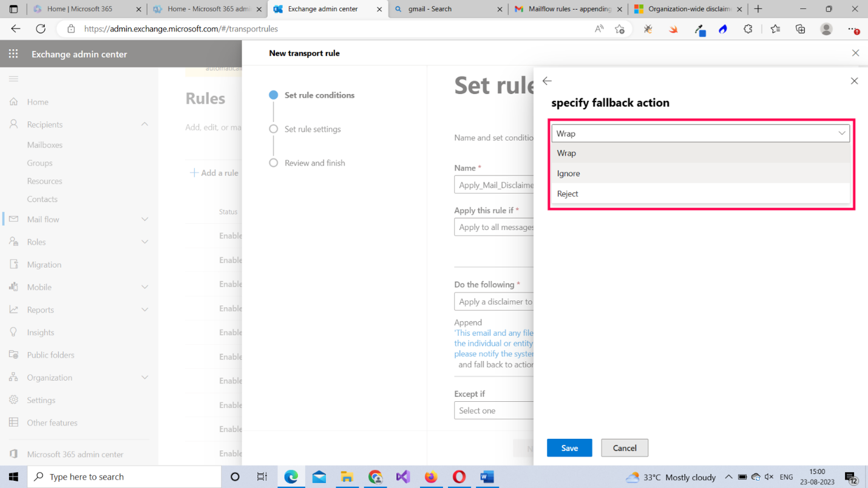Open Word from the taskbar
Viewport: 868px width, 488px height.
point(487,477)
